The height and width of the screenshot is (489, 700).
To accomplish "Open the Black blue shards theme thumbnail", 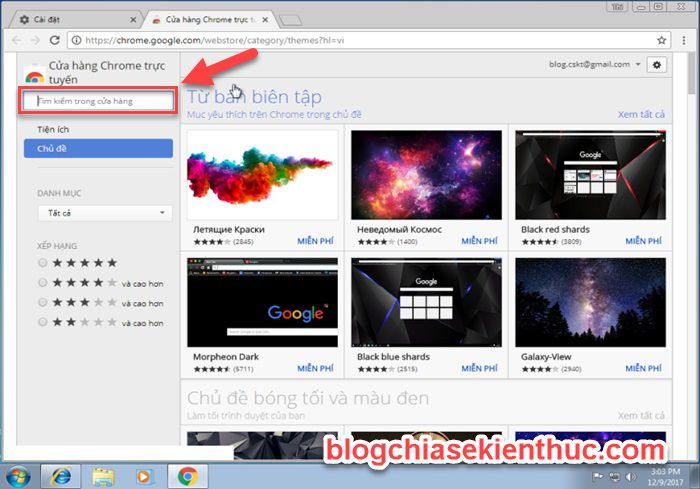I will click(426, 302).
